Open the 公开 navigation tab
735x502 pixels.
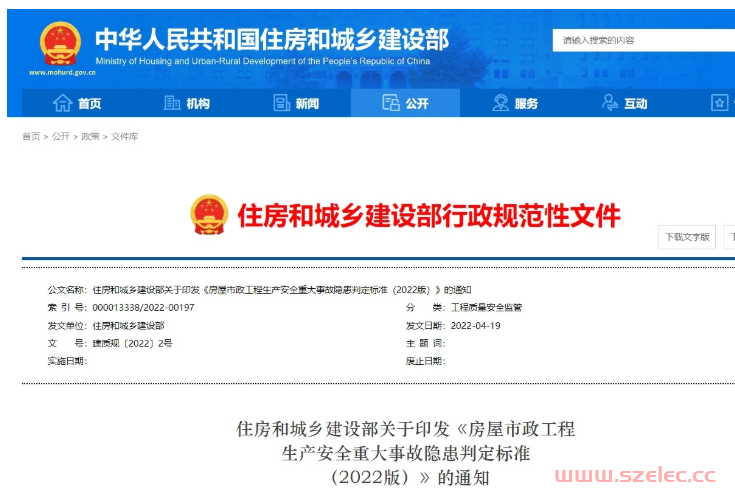[x=405, y=103]
